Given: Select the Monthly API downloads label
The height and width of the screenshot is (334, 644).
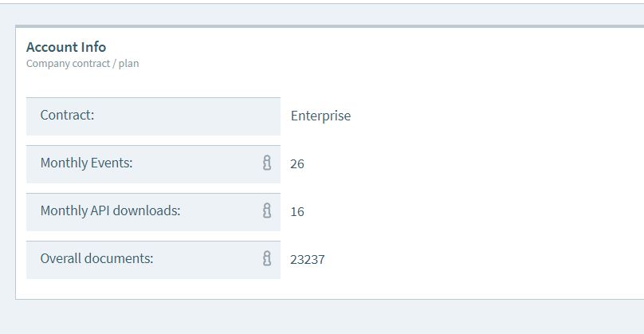Looking at the screenshot, I should click(x=110, y=210).
